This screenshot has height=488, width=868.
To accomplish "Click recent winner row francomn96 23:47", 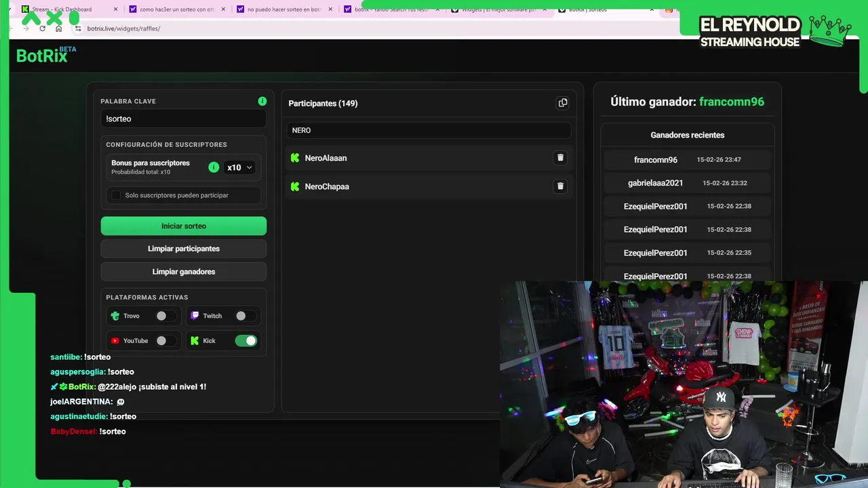I will coord(687,160).
